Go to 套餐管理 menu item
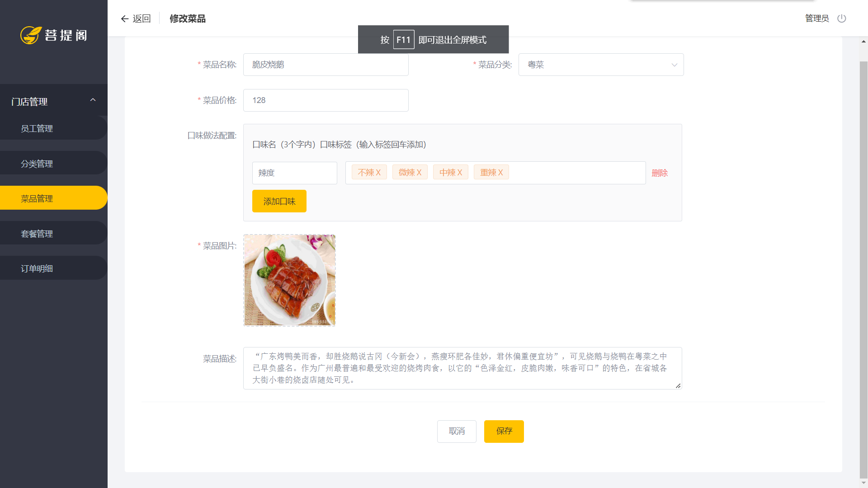868x488 pixels. pyautogui.click(x=37, y=234)
